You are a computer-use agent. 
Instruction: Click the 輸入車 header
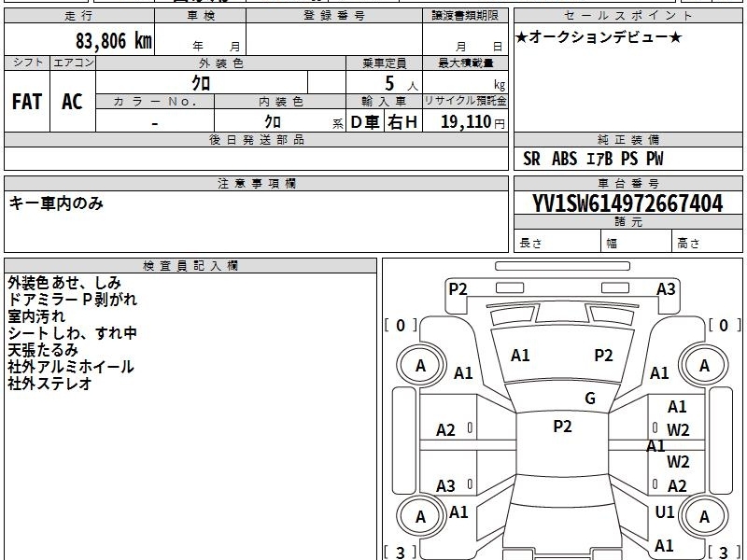[x=384, y=102]
